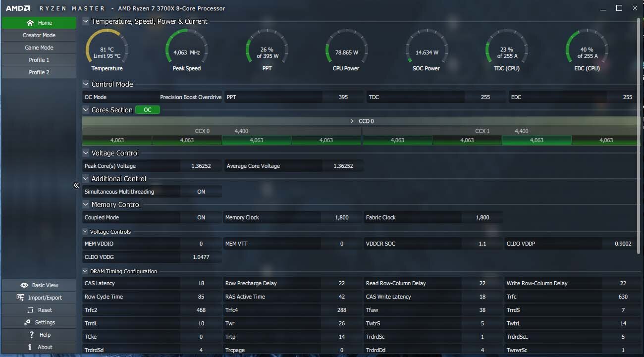Click CCX 1 max speed 4,400 label
The width and height of the screenshot is (644, 357).
click(522, 131)
